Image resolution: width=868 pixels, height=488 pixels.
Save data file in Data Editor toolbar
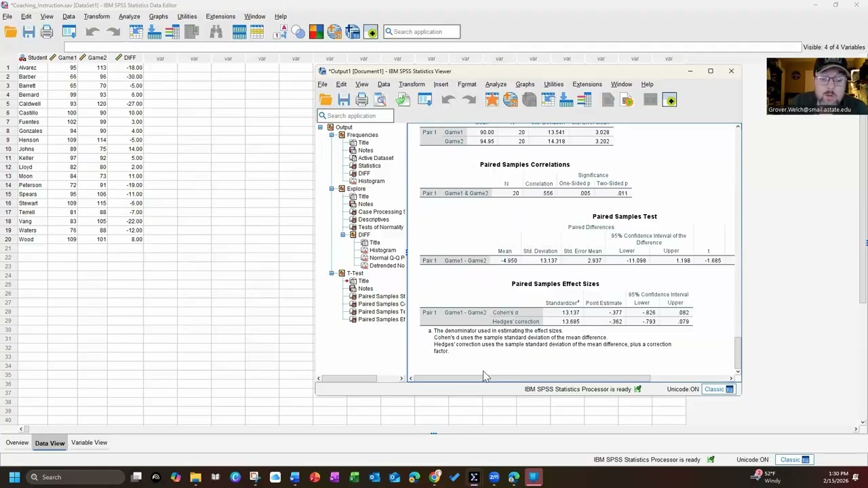coord(28,32)
